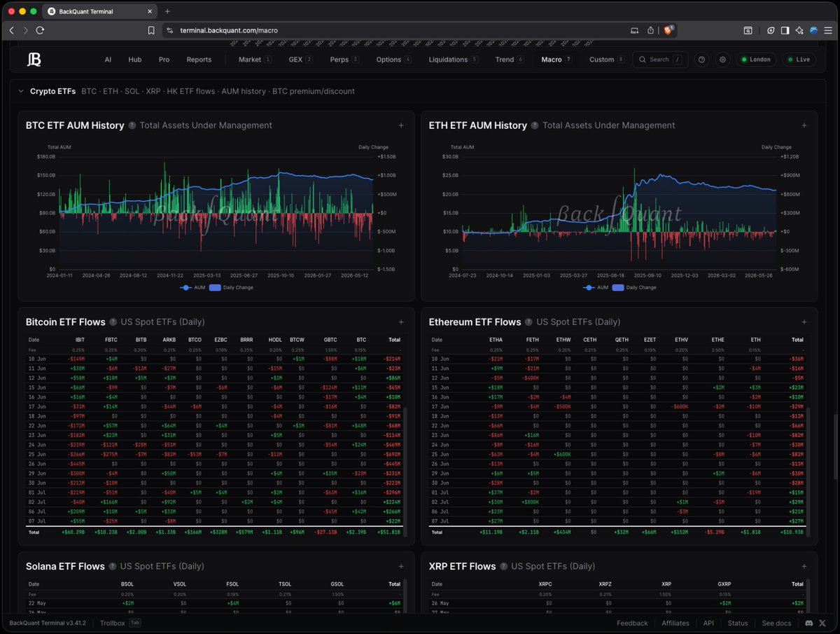This screenshot has height=634, width=840.
Task: Open the AI tab
Action: (108, 60)
